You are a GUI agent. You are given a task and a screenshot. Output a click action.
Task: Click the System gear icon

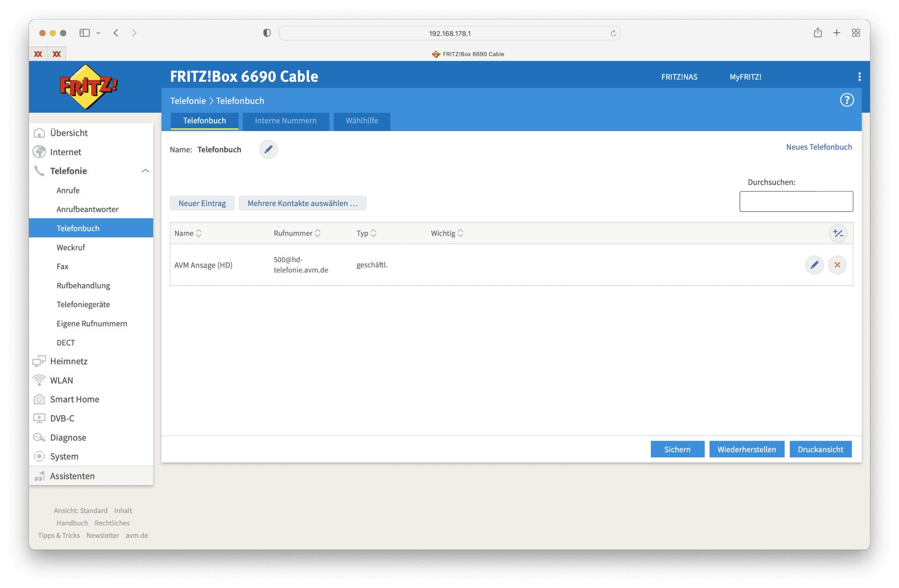(x=39, y=456)
